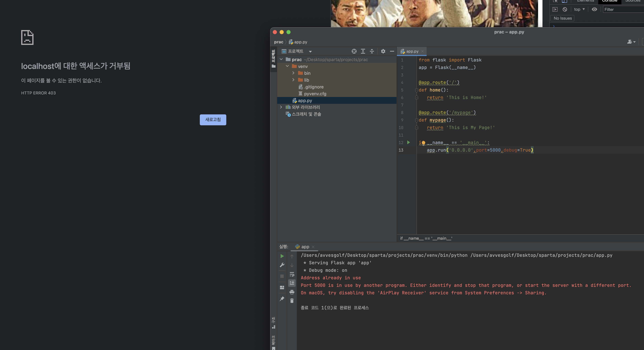Clear console output with trash icon
This screenshot has width=644, height=350.
(292, 300)
